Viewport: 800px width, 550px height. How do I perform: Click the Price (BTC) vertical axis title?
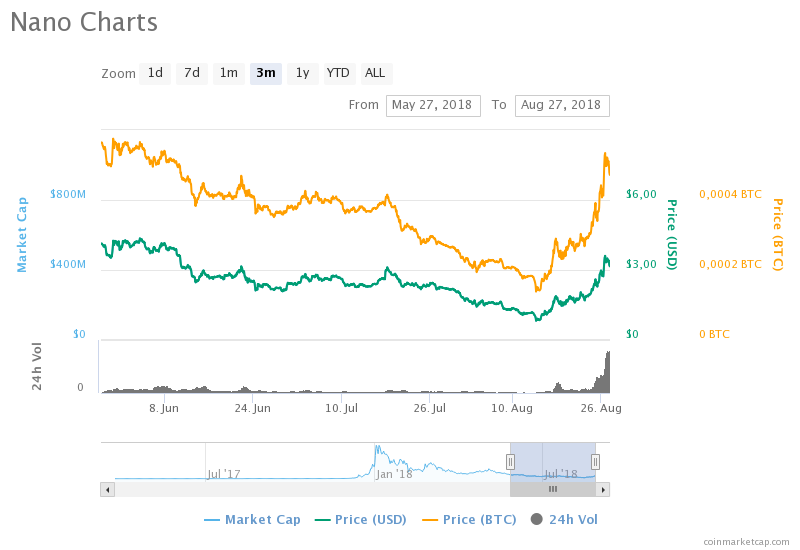pyautogui.click(x=778, y=235)
